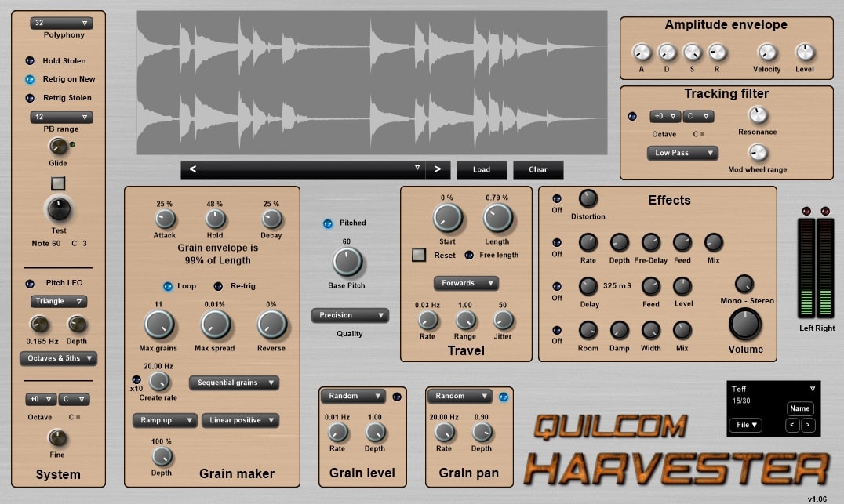Click the Depth knob under Pitch LFO

(x=78, y=325)
